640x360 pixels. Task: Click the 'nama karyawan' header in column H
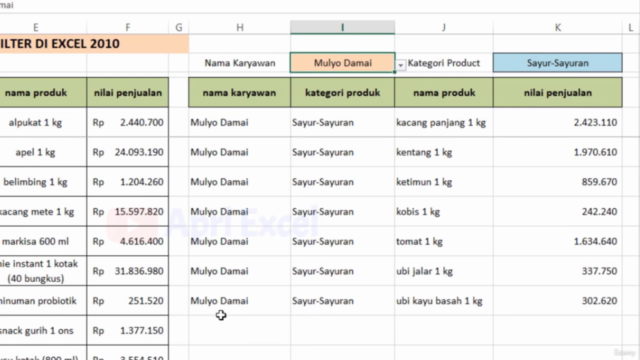click(x=240, y=93)
